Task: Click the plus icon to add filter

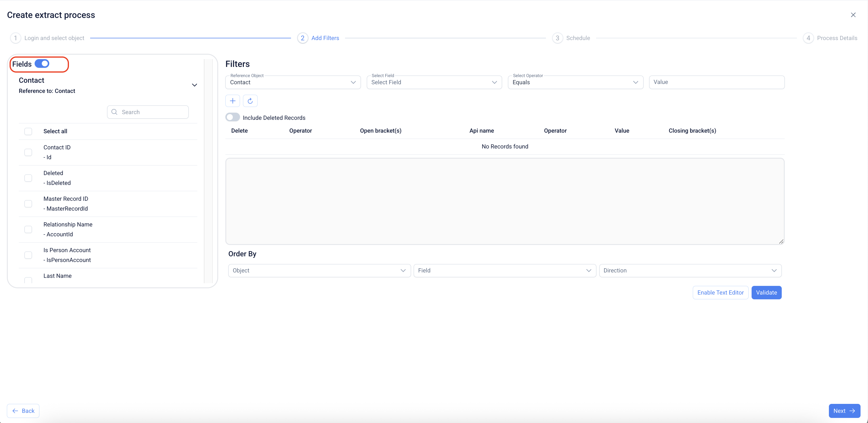Action: pyautogui.click(x=233, y=101)
